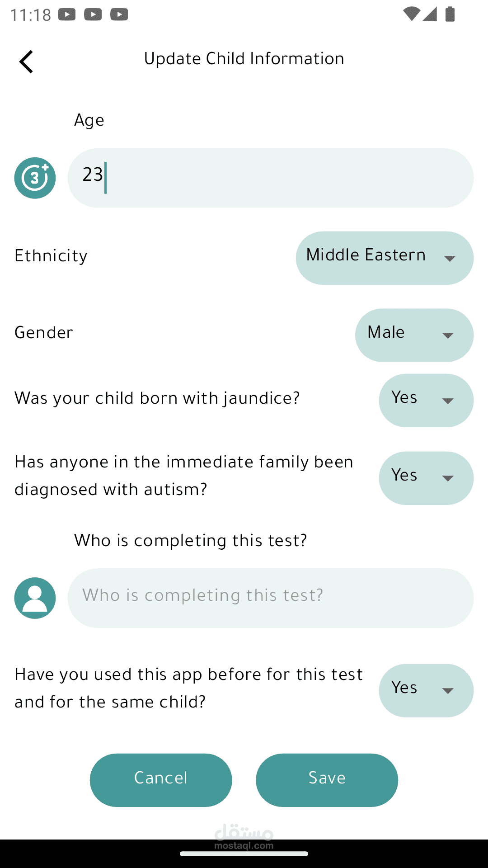Tap the 'Who is completing this test?' field
This screenshot has width=488, height=868.
tap(270, 598)
